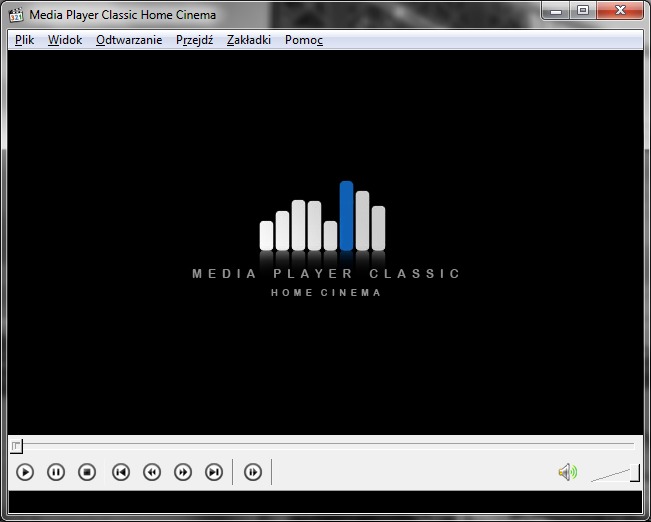
Task: Click the volume slider handle
Action: (x=635, y=473)
